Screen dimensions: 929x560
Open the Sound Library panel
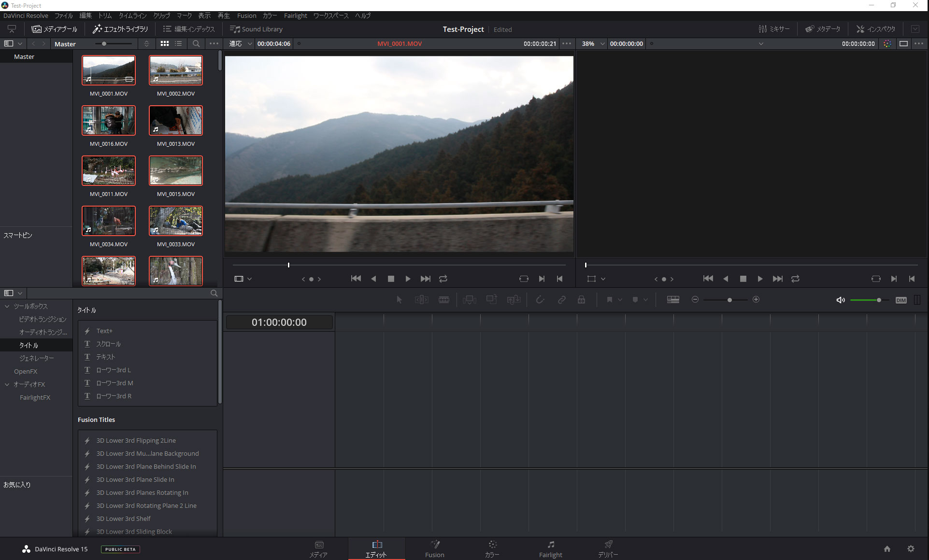(256, 29)
